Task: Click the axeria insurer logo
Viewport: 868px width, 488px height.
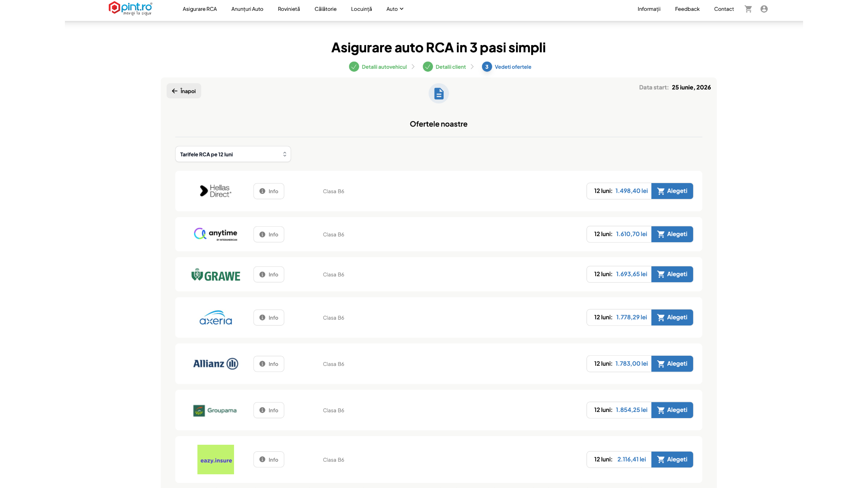Action: point(216,318)
